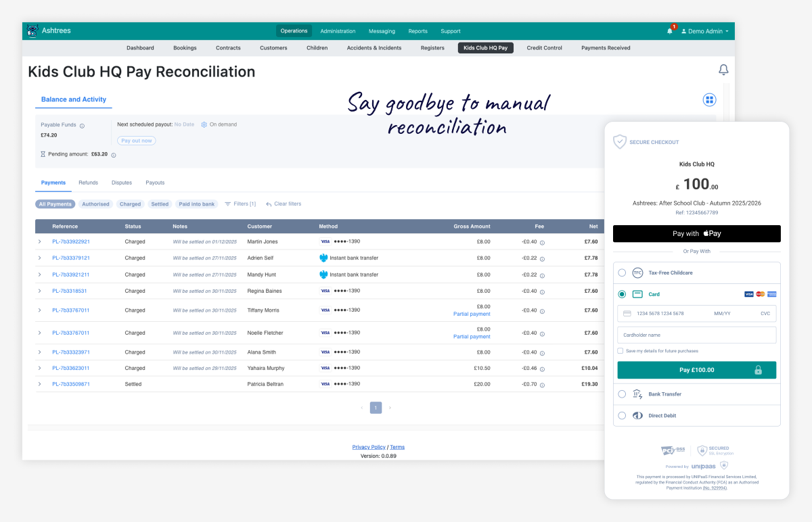This screenshot has width=812, height=522.
Task: Tick Save my details for future purchases
Action: pos(621,351)
